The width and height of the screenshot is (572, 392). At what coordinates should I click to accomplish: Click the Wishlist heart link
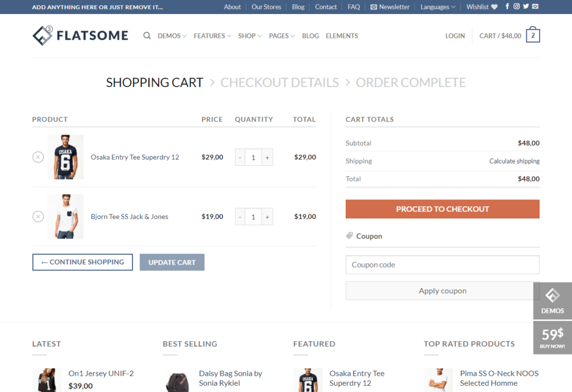[x=482, y=7]
